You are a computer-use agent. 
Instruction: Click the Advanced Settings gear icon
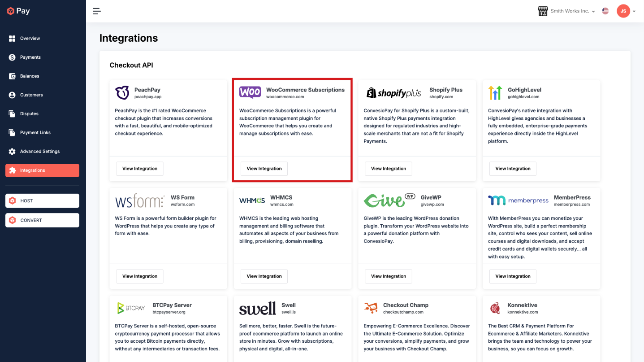[12, 152]
